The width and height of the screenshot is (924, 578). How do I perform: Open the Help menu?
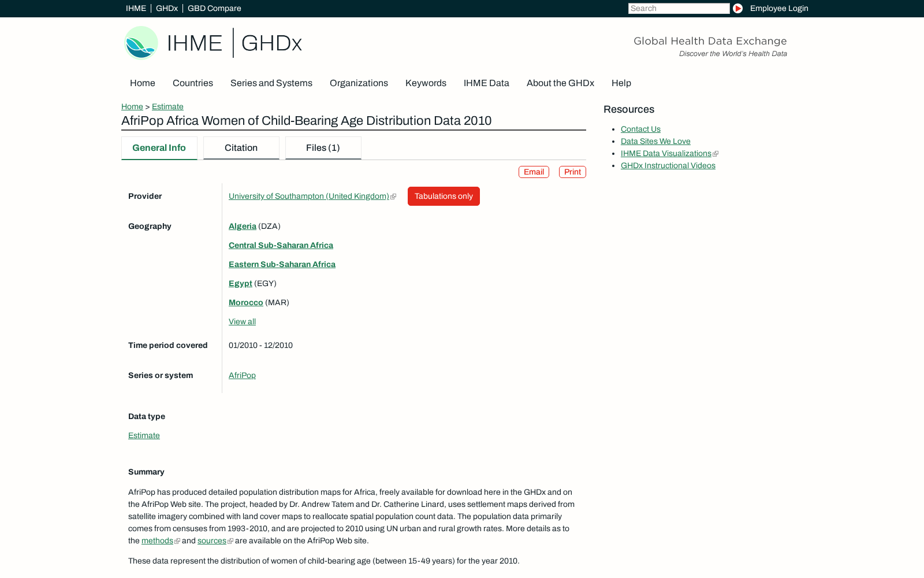click(621, 83)
